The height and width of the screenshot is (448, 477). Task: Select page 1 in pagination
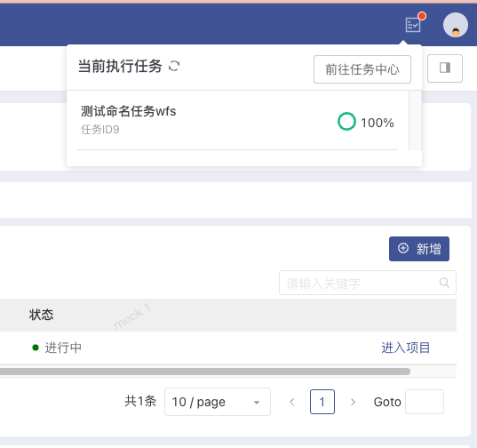point(322,402)
